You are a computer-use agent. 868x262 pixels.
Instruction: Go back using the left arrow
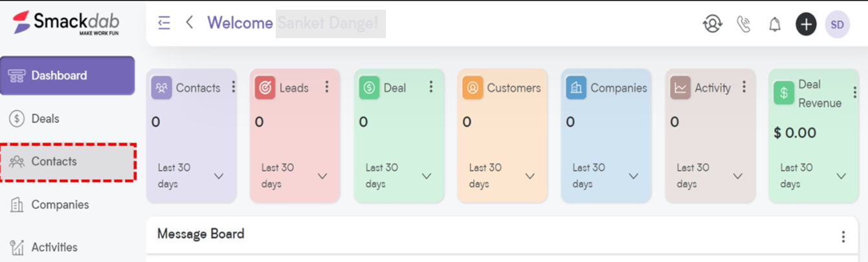coord(190,23)
